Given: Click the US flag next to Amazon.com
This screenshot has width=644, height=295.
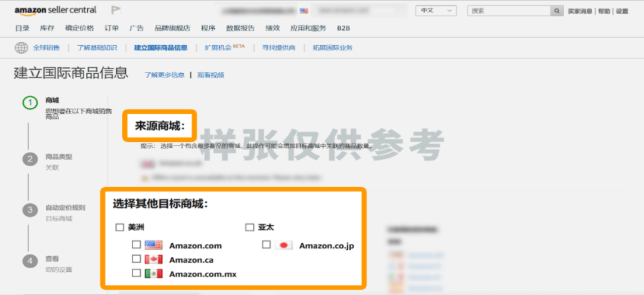Looking at the screenshot, I should [x=153, y=245].
